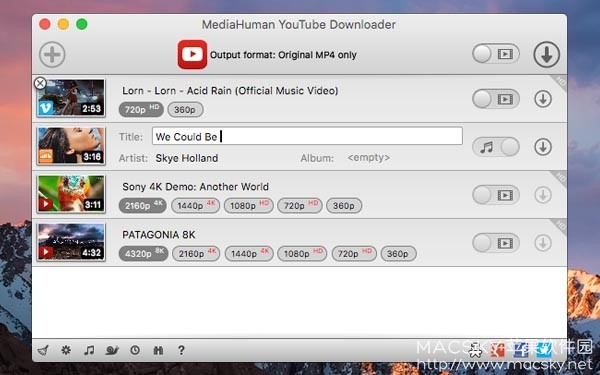Download the We Could Be track
This screenshot has height=375, width=600.
543,147
